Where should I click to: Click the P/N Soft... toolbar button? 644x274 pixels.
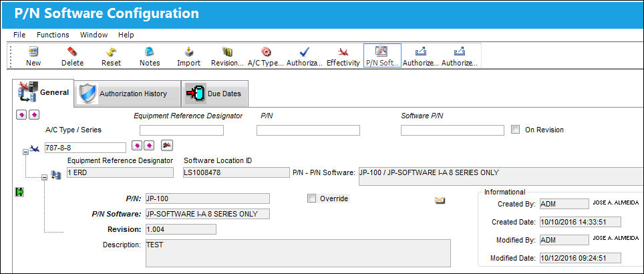(x=382, y=56)
